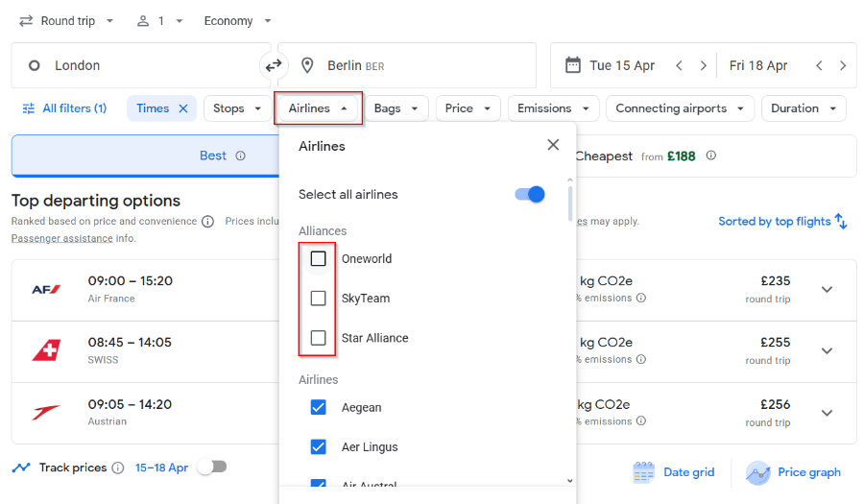Remove the Times filter chip
This screenshot has width=864, height=504.
[183, 108]
